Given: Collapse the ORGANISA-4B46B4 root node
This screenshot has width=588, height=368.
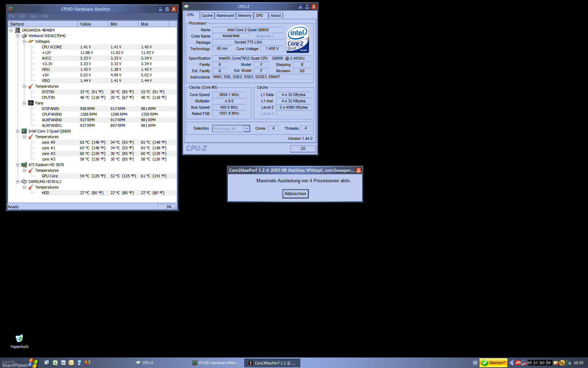Looking at the screenshot, I should [11, 30].
